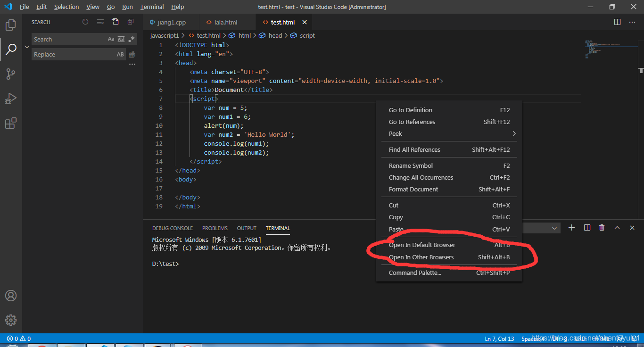This screenshot has height=347, width=644.
Task: Enable Preserve Case for replace
Action: point(120,54)
